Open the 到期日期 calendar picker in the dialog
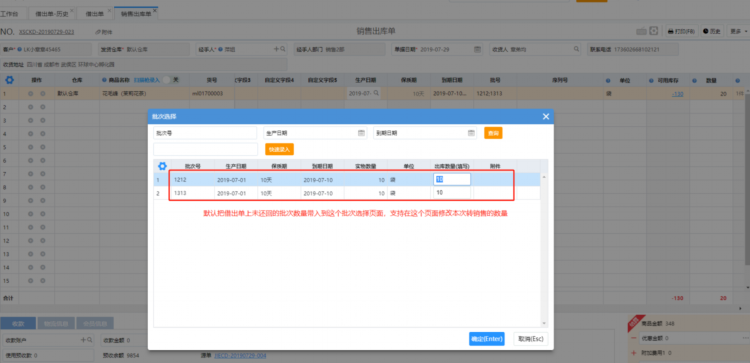The height and width of the screenshot is (363, 750). 471,133
